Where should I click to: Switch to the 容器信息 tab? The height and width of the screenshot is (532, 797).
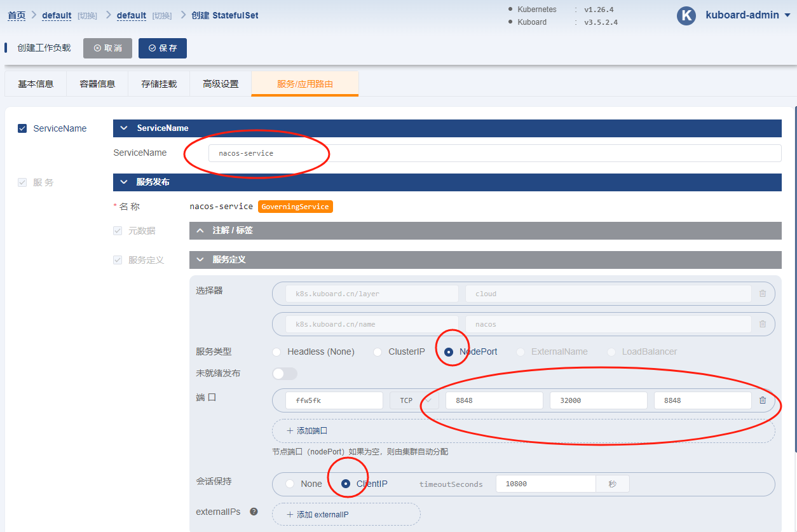pyautogui.click(x=97, y=84)
